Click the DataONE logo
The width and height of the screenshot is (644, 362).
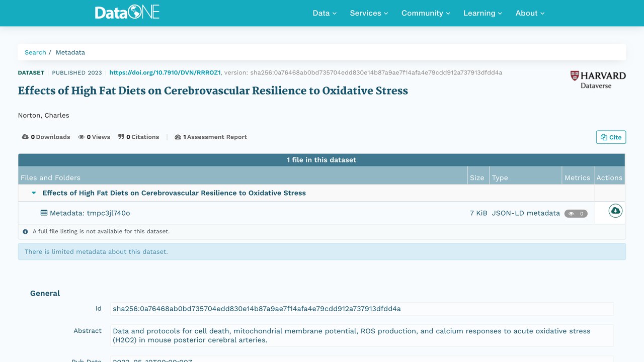coord(127,13)
